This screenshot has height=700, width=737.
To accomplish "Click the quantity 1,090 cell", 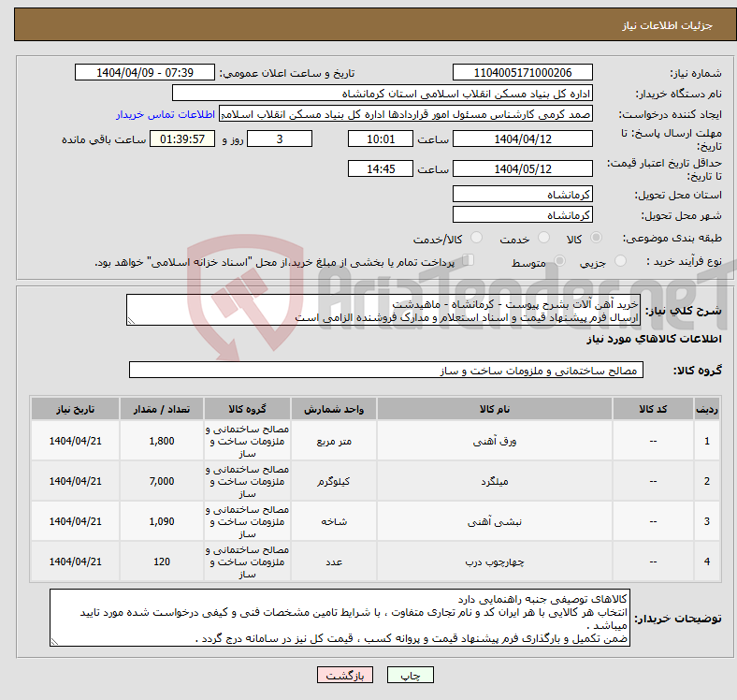I will click(x=162, y=521).
